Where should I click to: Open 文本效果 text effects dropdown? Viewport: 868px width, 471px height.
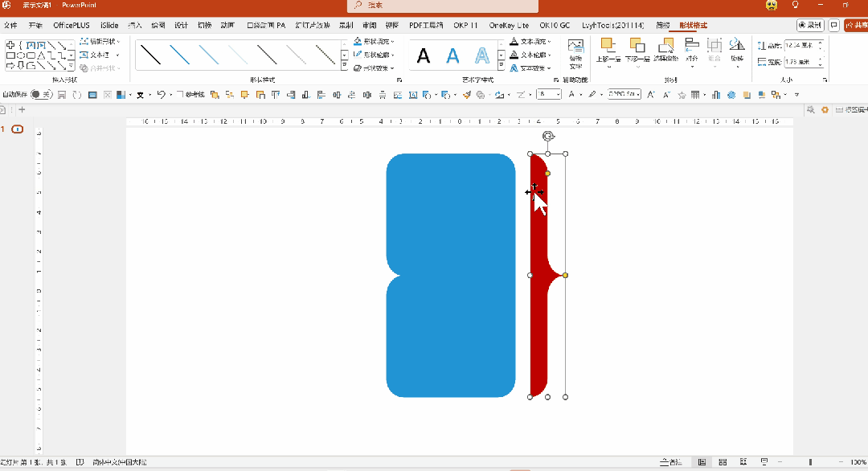coord(530,68)
